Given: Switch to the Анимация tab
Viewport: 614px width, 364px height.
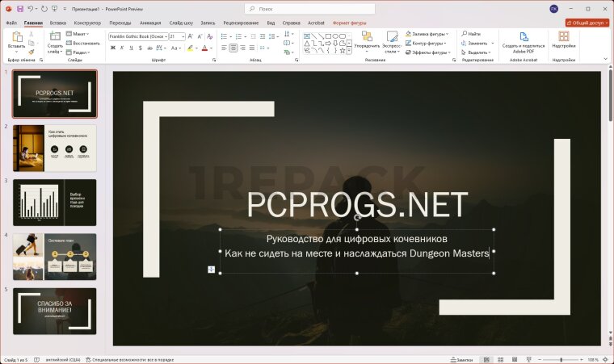Looking at the screenshot, I should [x=150, y=23].
